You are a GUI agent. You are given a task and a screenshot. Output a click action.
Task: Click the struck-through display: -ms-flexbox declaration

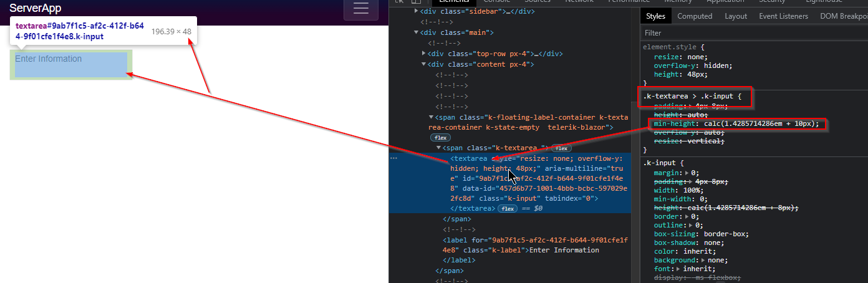697,277
